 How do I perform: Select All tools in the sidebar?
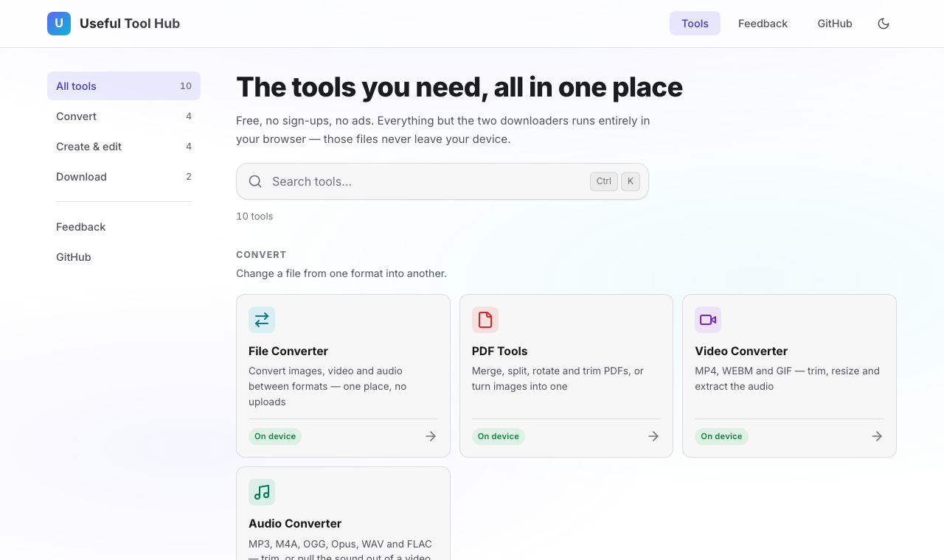[124, 86]
